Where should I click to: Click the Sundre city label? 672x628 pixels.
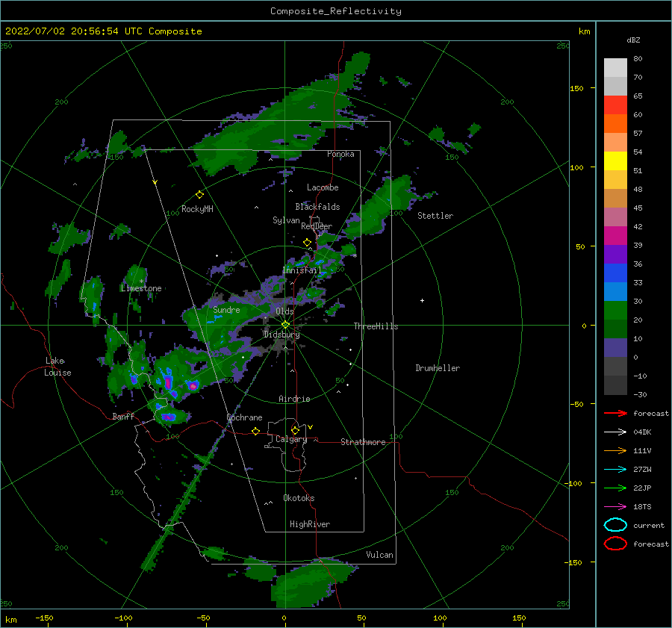point(226,309)
